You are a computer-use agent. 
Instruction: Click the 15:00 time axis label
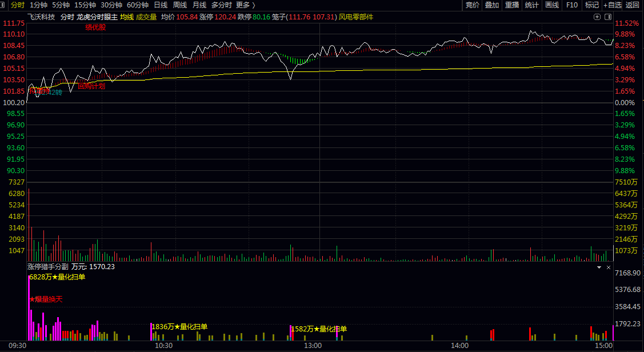tap(603, 346)
